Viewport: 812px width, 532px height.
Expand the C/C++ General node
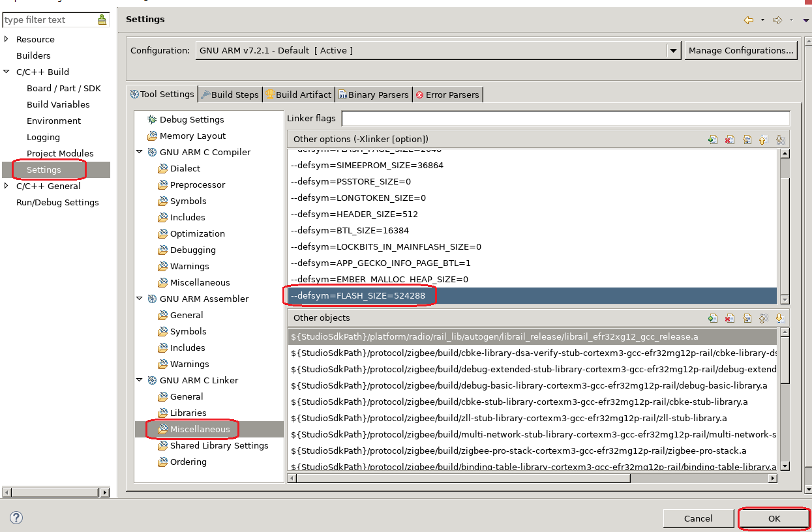click(7, 186)
